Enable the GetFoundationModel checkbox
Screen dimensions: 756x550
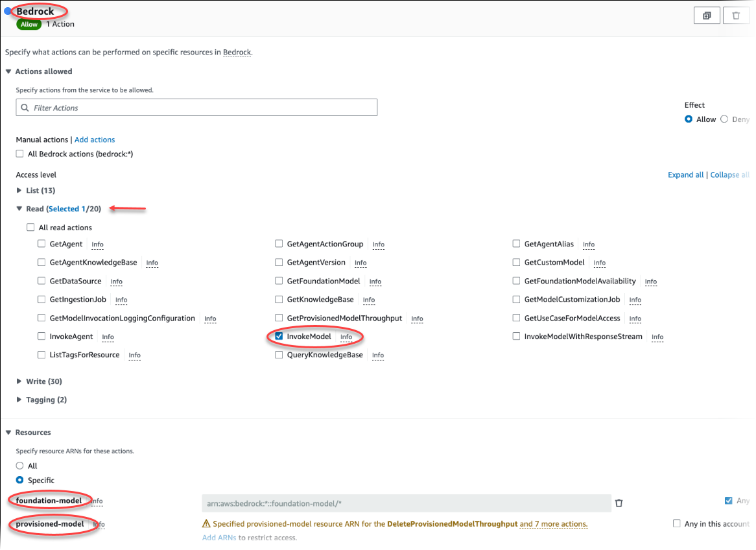[x=279, y=281]
